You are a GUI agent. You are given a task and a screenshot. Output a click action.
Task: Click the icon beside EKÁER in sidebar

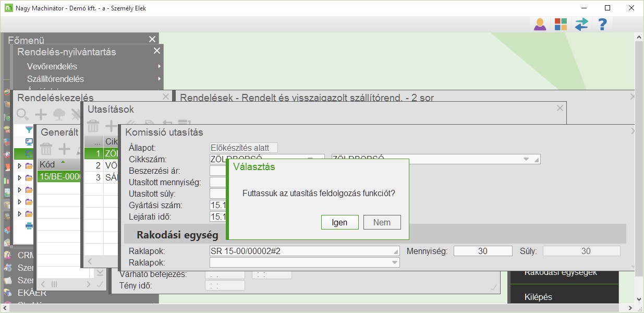tap(8, 293)
